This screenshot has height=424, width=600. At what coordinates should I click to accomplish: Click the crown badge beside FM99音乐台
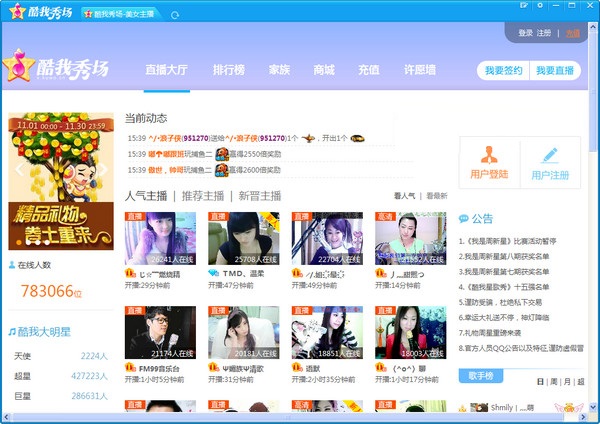click(130, 368)
